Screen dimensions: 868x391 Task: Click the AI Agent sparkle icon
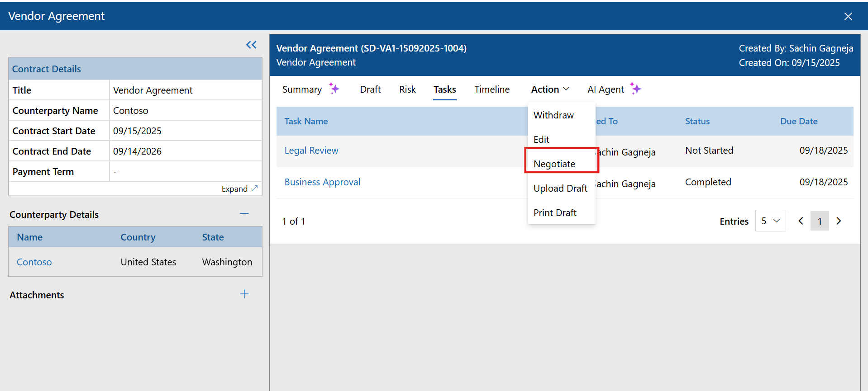pyautogui.click(x=636, y=89)
